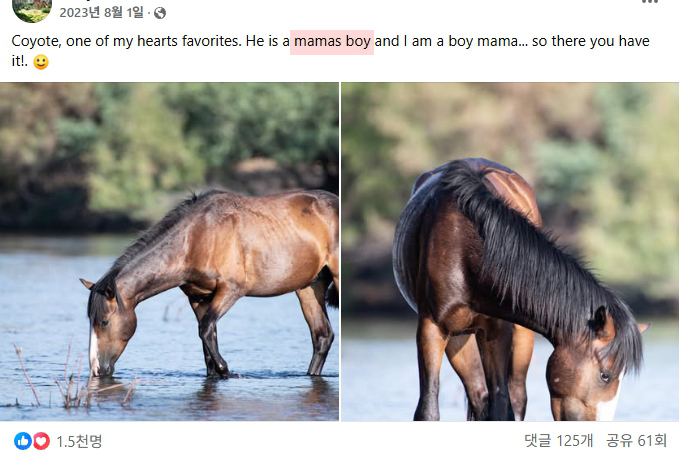Click the 'hearts favorites' words in the caption

188,41
